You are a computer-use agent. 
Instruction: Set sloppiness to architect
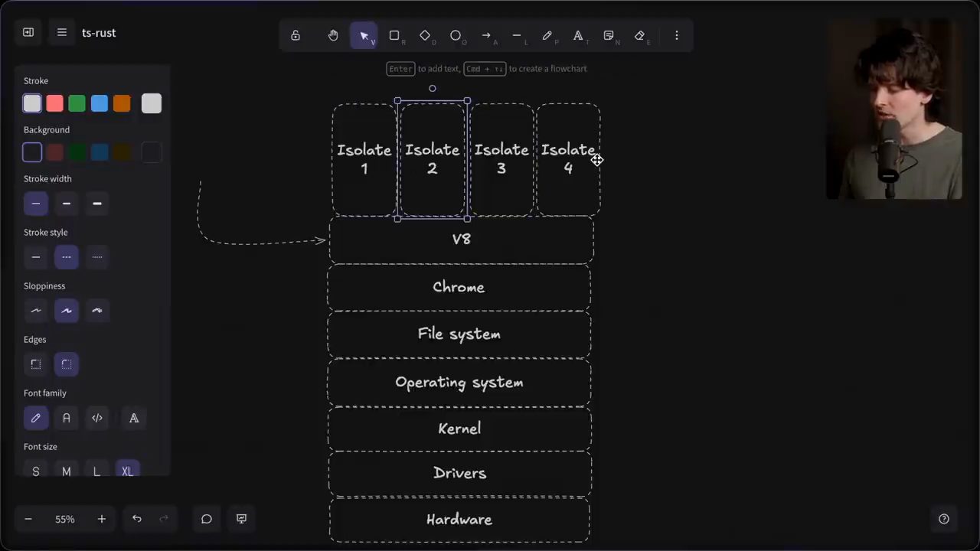click(36, 311)
